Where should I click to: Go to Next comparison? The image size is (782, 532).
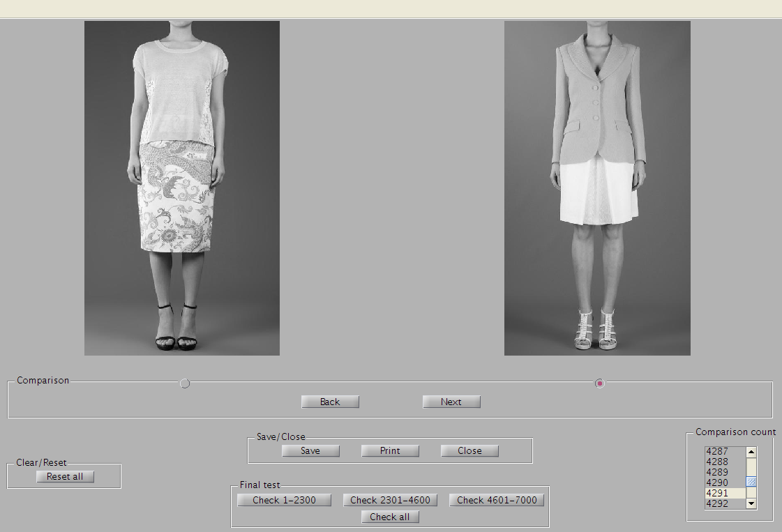(x=451, y=402)
